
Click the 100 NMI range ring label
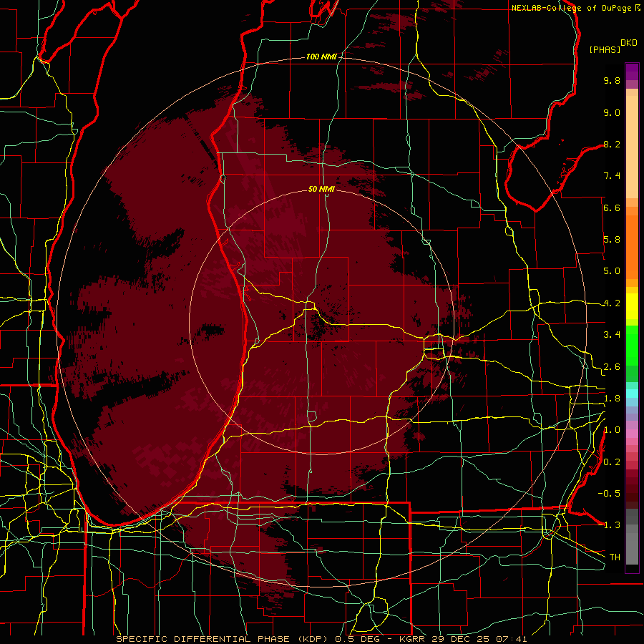(x=321, y=57)
